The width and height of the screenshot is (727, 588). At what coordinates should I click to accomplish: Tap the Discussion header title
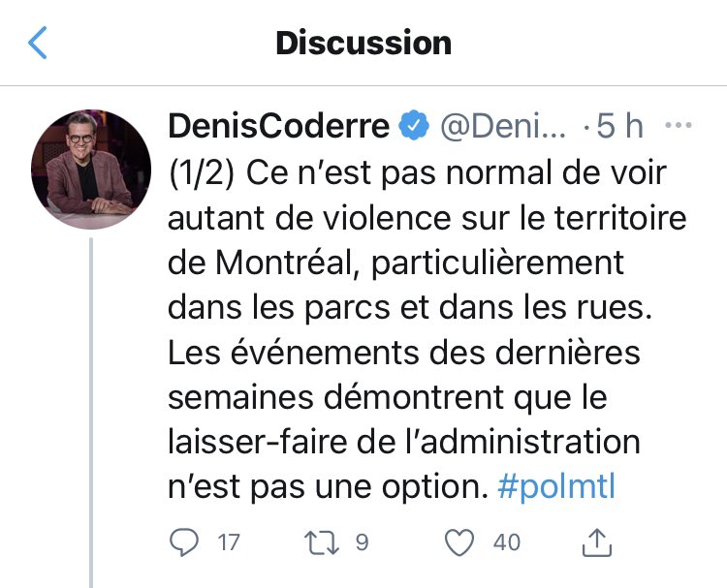(363, 43)
